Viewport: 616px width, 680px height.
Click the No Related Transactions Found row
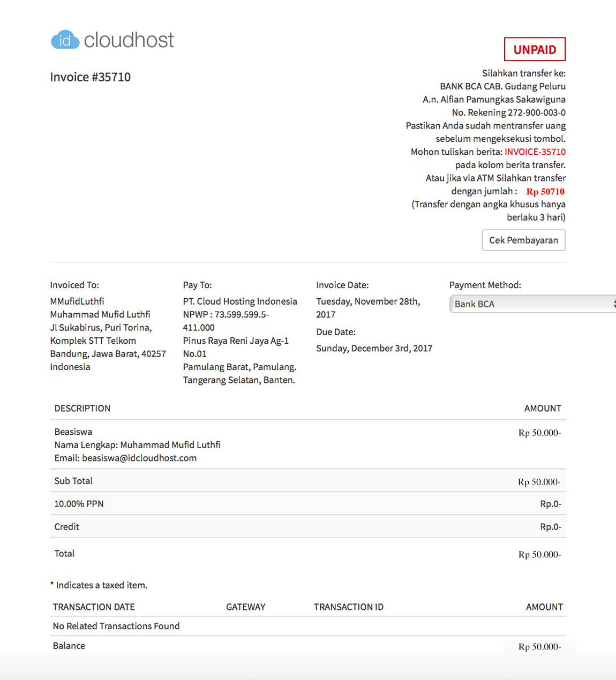(116, 625)
